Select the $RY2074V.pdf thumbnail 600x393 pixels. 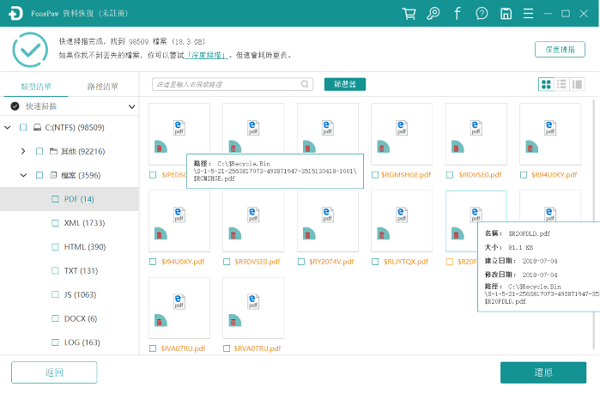(328, 221)
